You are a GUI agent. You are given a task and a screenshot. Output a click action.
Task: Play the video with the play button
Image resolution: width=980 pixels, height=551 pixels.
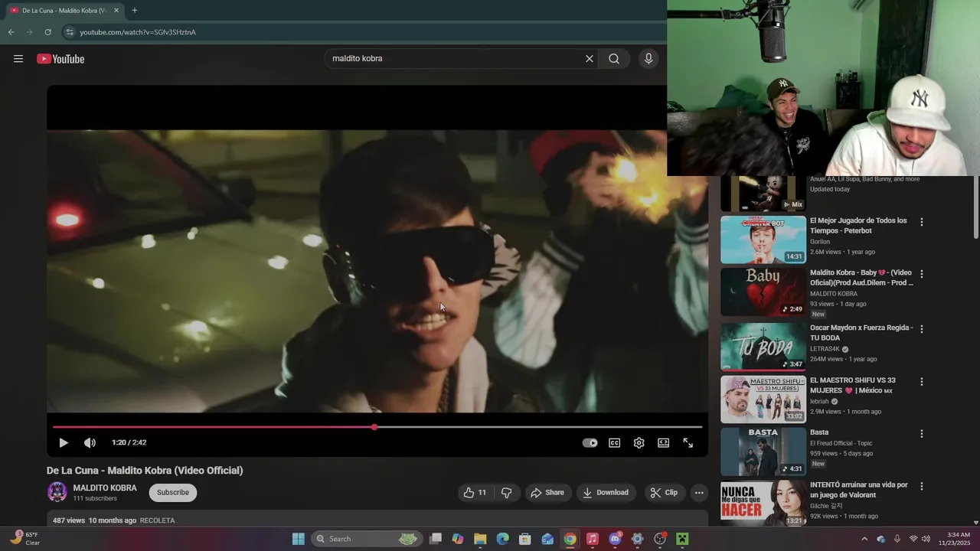coord(64,442)
